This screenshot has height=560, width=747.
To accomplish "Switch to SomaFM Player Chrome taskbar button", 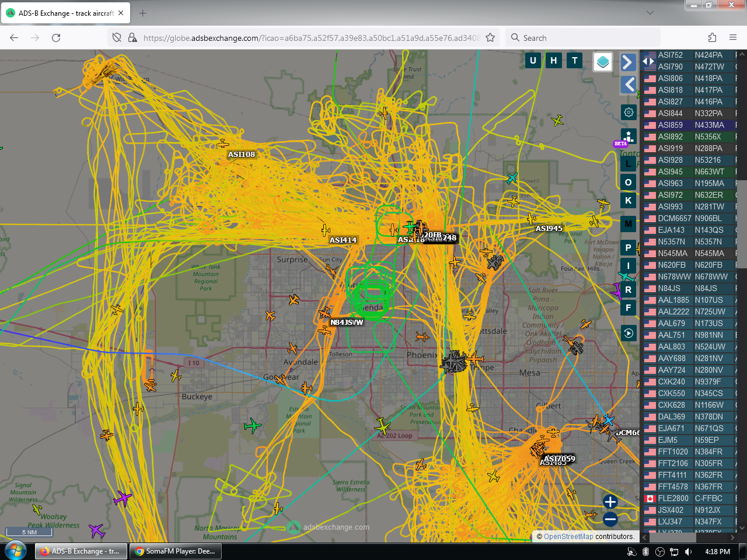I will [x=176, y=551].
